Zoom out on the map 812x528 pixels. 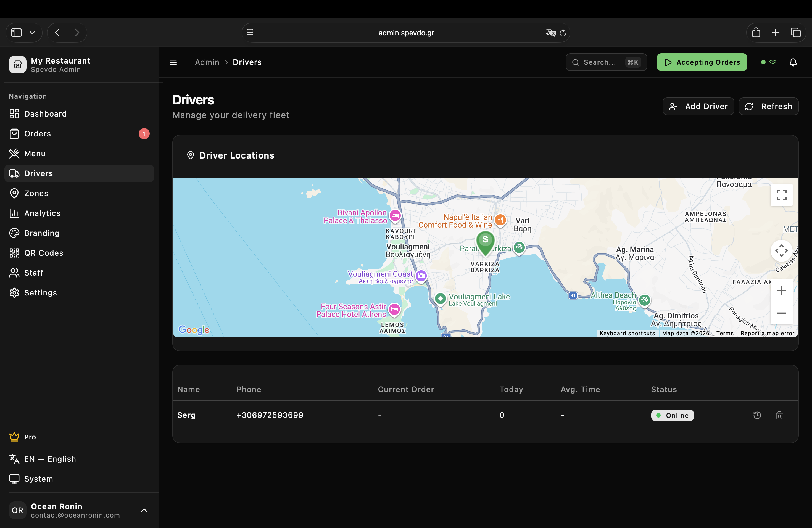(x=781, y=313)
